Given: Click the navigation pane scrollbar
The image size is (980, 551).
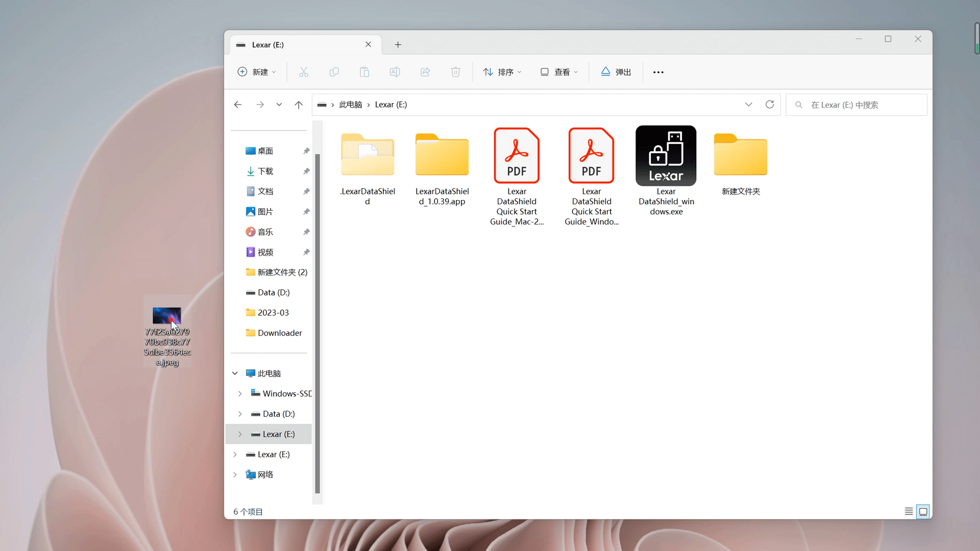Looking at the screenshot, I should pyautogui.click(x=317, y=323).
